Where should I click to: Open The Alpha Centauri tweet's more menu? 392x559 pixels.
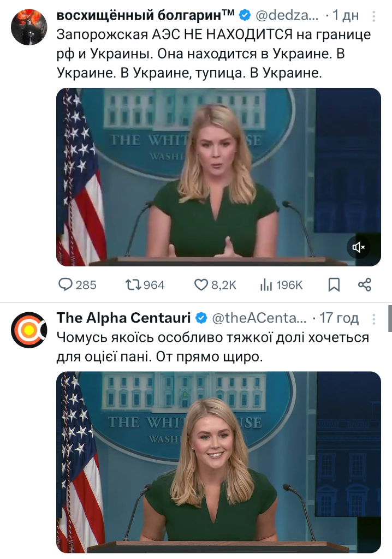(374, 318)
